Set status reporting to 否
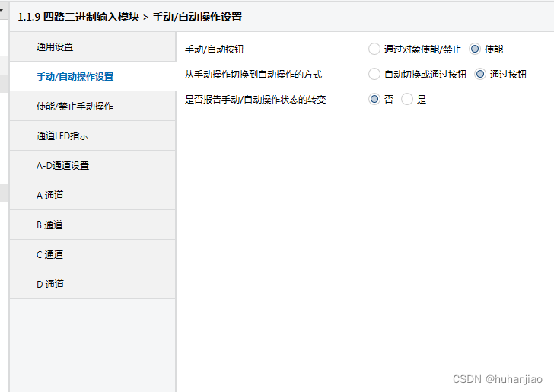This screenshot has width=554, height=392. [374, 100]
